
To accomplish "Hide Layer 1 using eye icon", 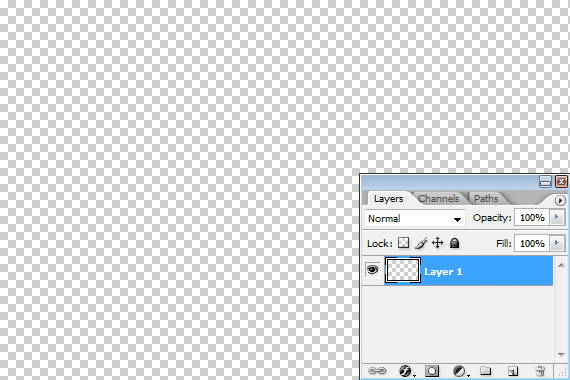I will pos(373,270).
